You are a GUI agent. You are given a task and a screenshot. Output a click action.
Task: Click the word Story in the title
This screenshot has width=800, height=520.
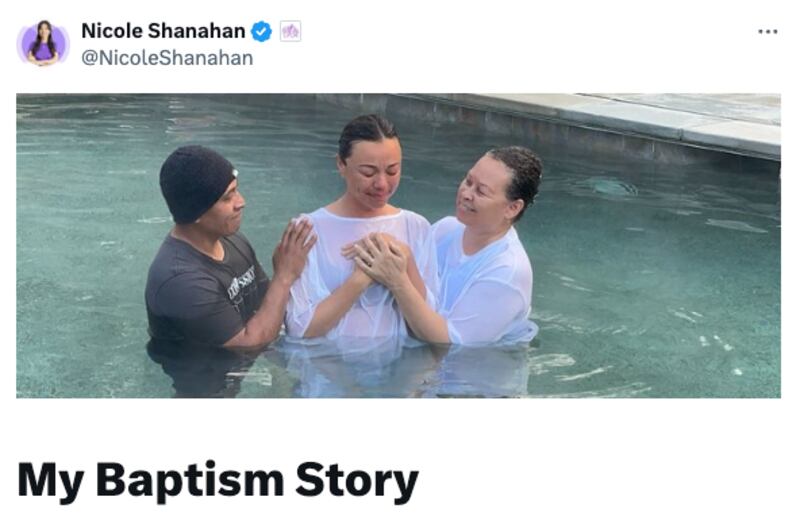(357, 481)
